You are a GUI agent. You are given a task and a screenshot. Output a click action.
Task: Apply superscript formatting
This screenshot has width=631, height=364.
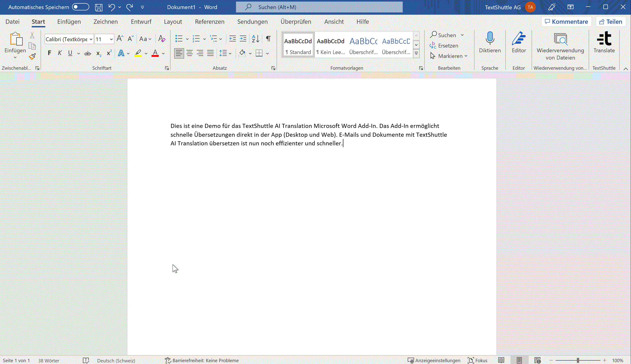tap(109, 53)
